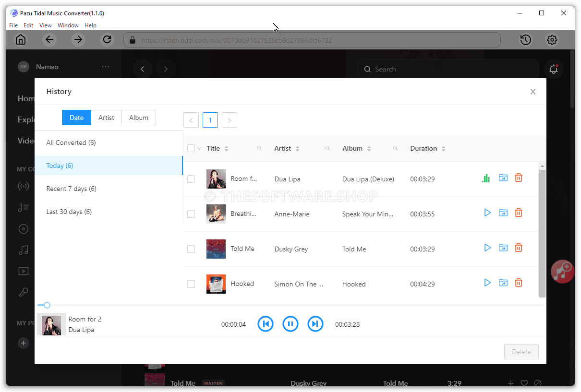Open conversion history clock icon
The width and height of the screenshot is (581, 392).
526,40
